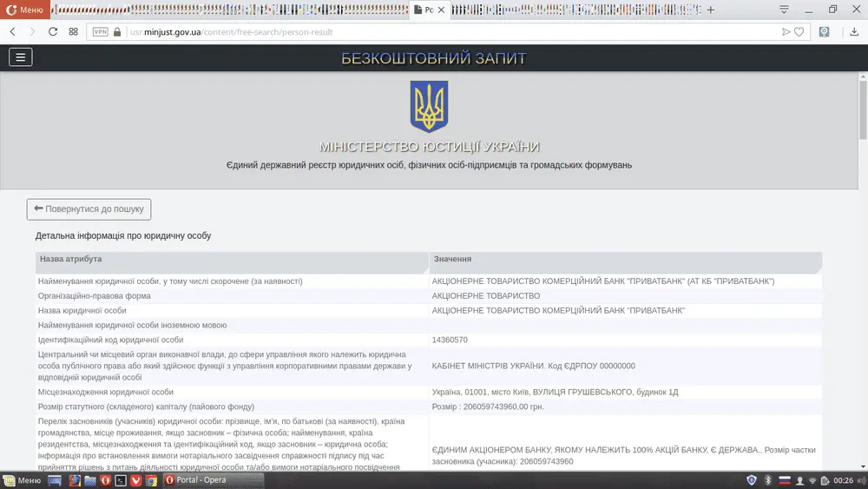Launch Firefox from the taskbar

75,480
